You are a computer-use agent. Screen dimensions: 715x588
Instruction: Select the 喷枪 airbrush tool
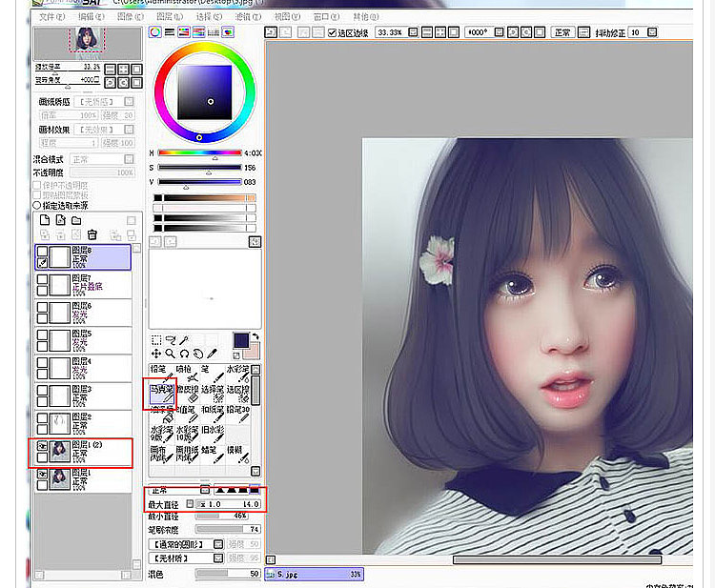(188, 373)
